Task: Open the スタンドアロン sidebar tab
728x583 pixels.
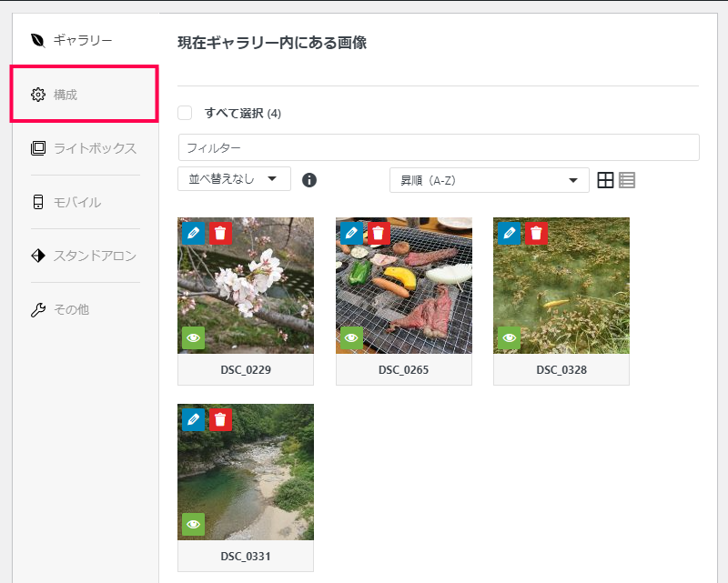Action: click(85, 256)
